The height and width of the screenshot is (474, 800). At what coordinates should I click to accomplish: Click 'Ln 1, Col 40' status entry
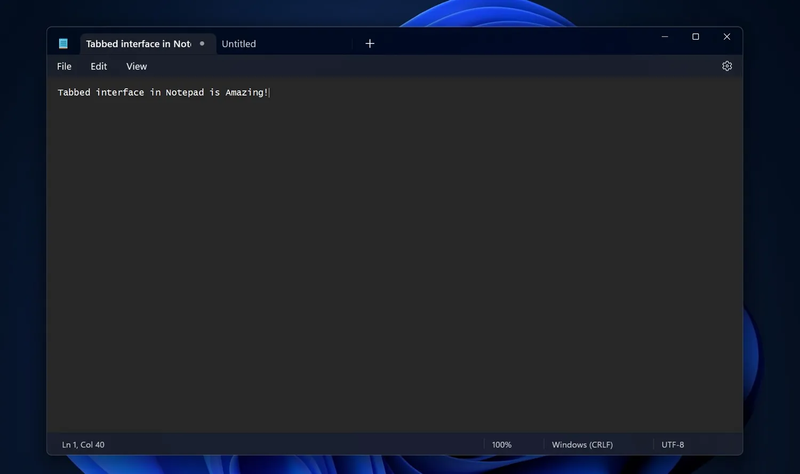[83, 444]
